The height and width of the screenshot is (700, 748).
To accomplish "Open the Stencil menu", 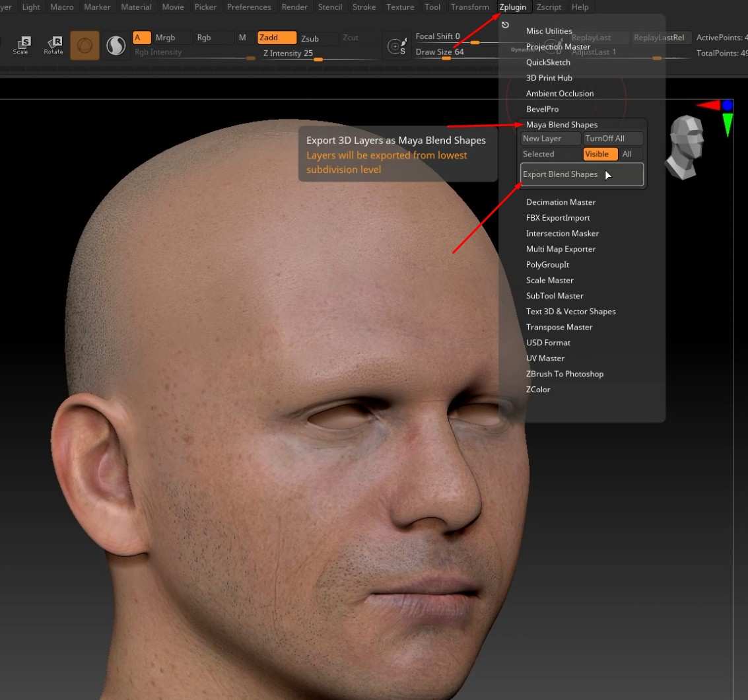I will [329, 7].
